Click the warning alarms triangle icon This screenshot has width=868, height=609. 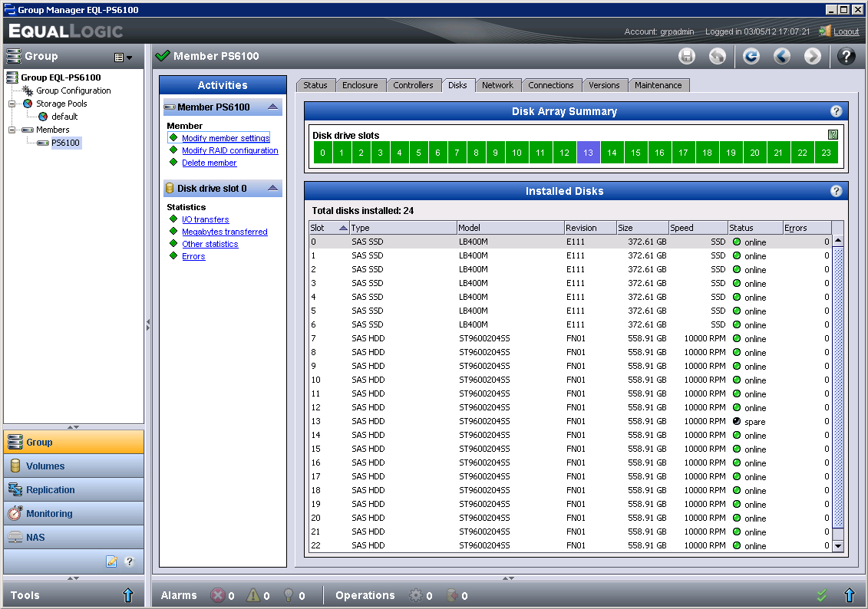[253, 595]
